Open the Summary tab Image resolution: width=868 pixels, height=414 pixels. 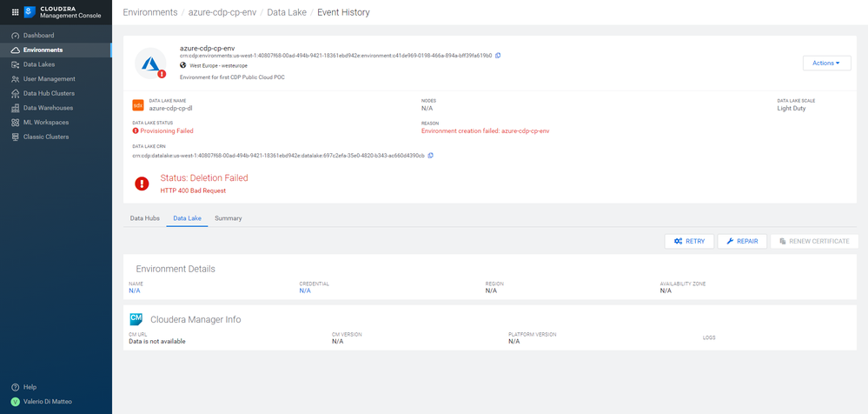click(x=228, y=218)
